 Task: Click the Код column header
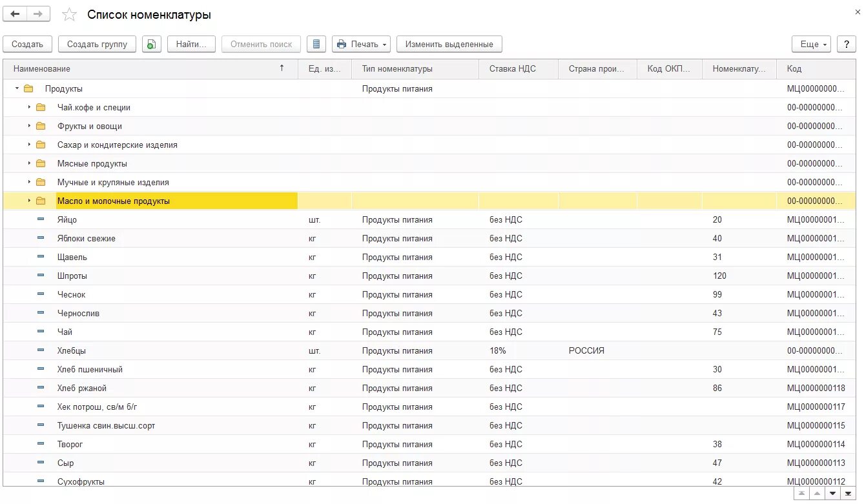tap(816, 68)
